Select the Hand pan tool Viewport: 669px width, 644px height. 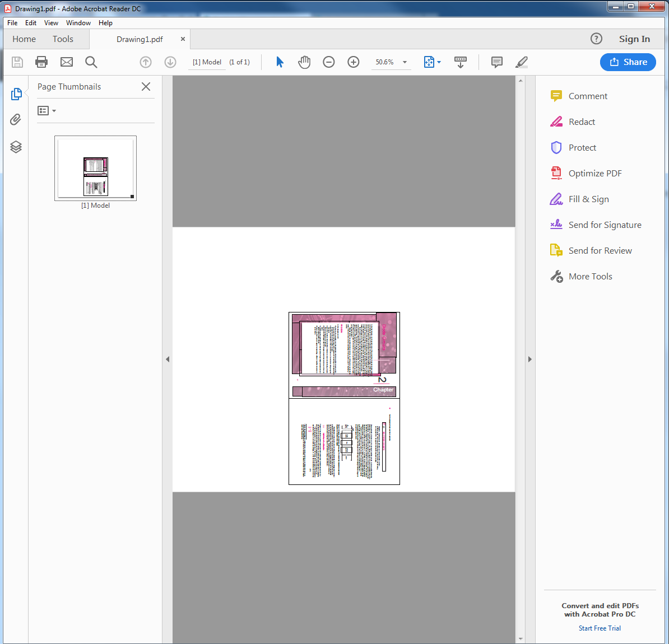click(304, 62)
